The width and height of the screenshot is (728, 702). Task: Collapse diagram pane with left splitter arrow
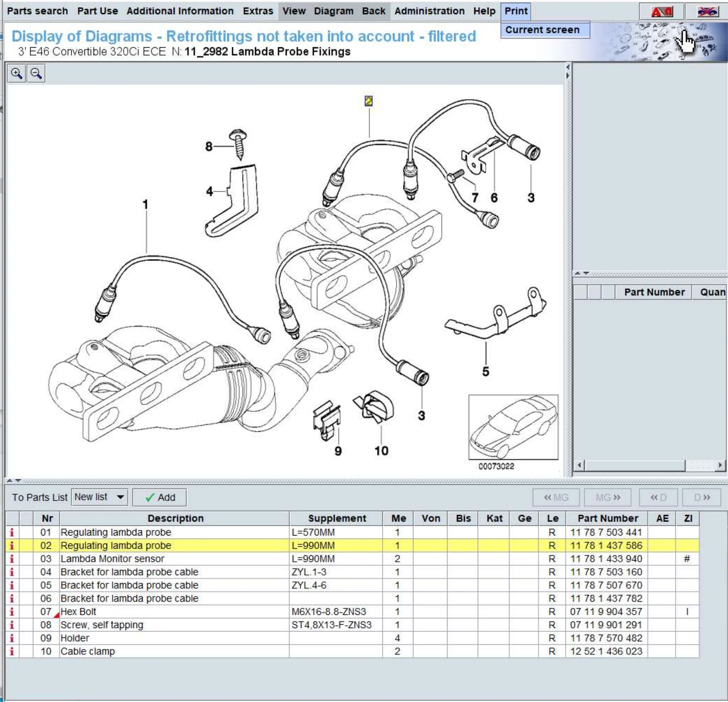click(x=568, y=67)
